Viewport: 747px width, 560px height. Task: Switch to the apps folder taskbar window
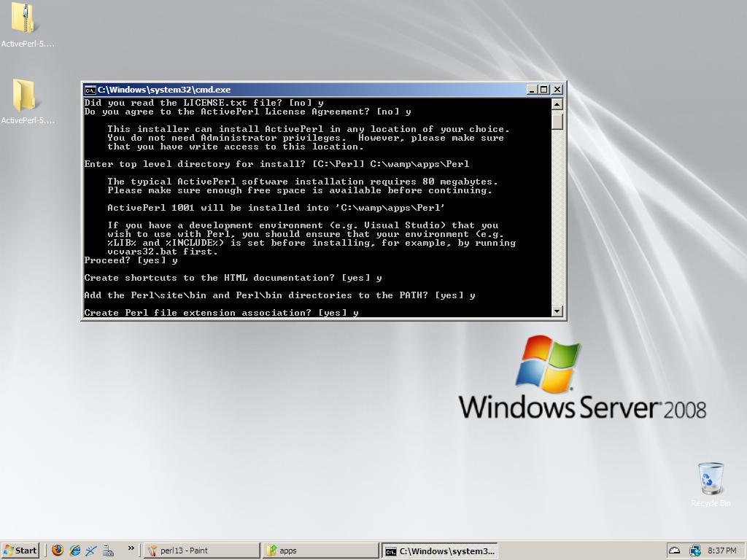pos(321,551)
